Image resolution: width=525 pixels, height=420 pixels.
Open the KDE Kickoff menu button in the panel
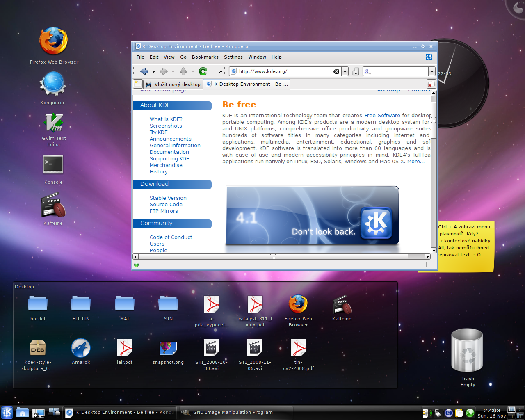[7, 412]
